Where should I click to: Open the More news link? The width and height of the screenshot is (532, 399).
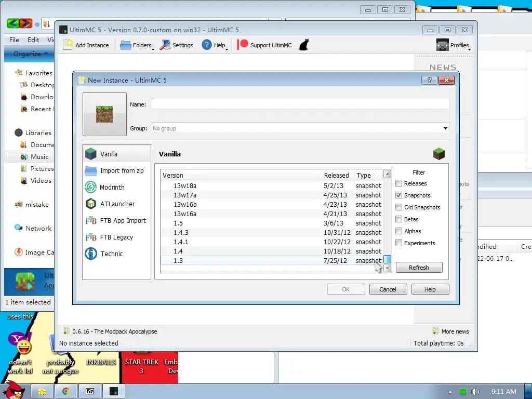tap(455, 331)
